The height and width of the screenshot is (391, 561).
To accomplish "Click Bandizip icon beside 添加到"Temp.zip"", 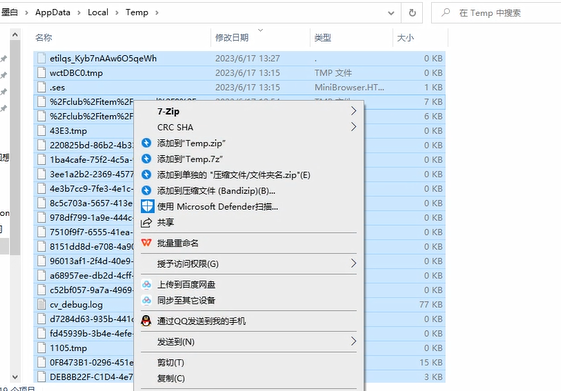I will [146, 143].
